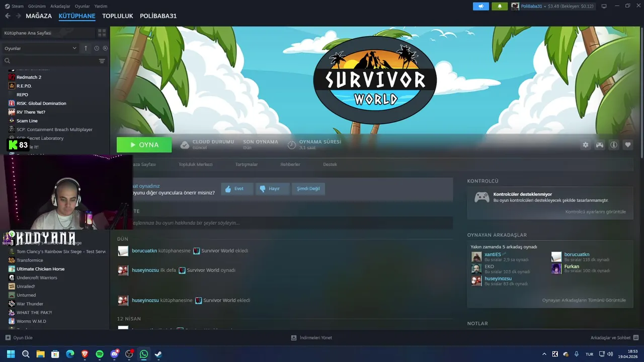This screenshot has width=644, height=362.
Task: Open the friends and chat icon
Action: click(x=636, y=338)
